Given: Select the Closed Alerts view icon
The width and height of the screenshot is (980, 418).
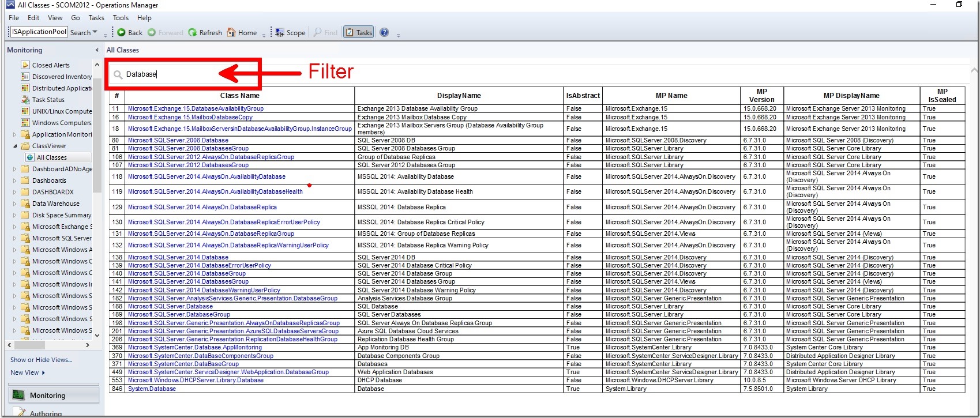Looking at the screenshot, I should pos(25,65).
